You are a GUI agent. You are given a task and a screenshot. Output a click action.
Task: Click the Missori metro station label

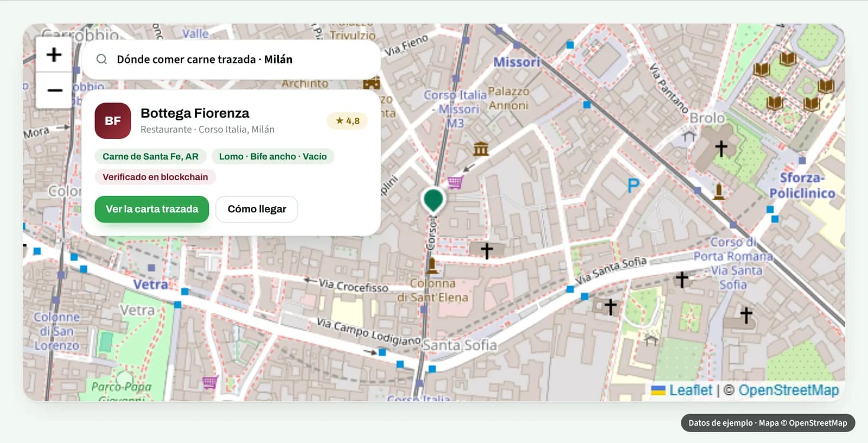click(517, 62)
